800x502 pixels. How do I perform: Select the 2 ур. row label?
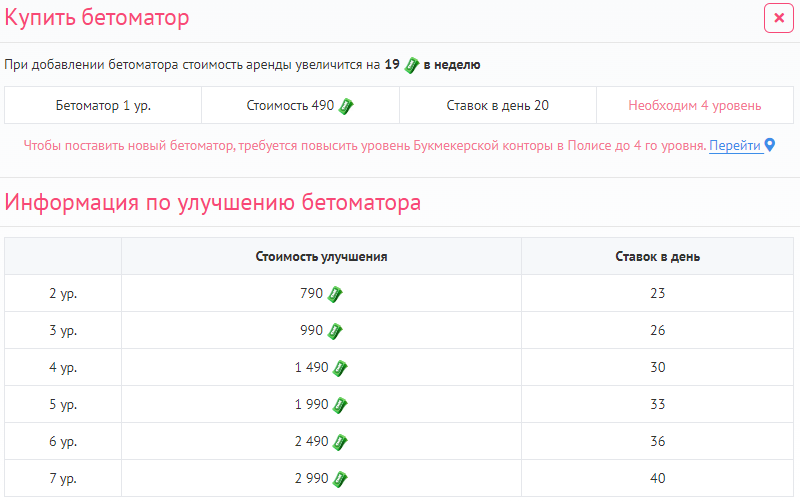tap(63, 294)
